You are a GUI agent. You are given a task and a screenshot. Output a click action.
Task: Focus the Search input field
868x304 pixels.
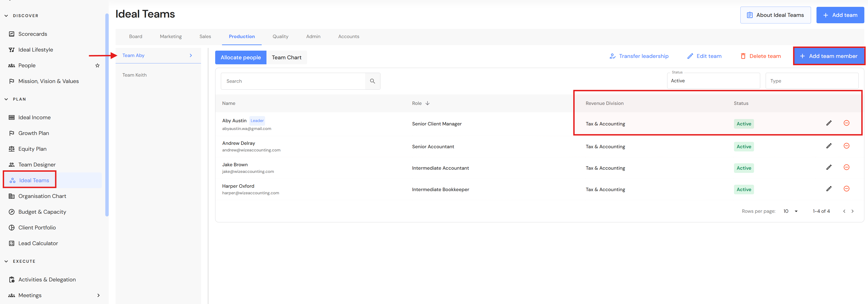(293, 81)
